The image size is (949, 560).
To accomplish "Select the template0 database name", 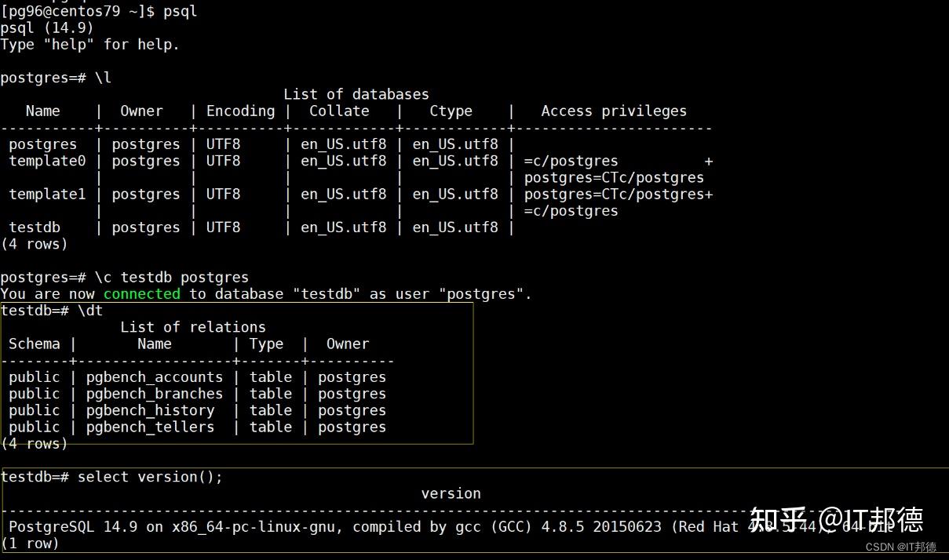I will [x=47, y=161].
